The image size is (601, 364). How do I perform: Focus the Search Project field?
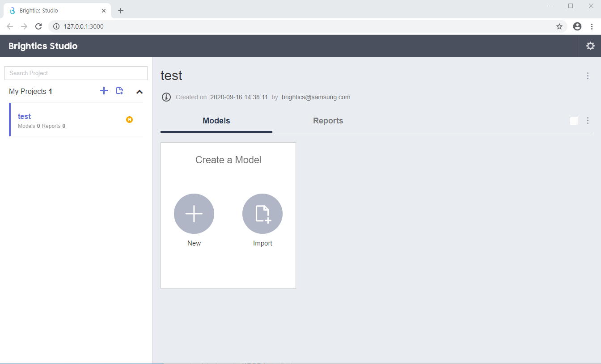click(76, 73)
